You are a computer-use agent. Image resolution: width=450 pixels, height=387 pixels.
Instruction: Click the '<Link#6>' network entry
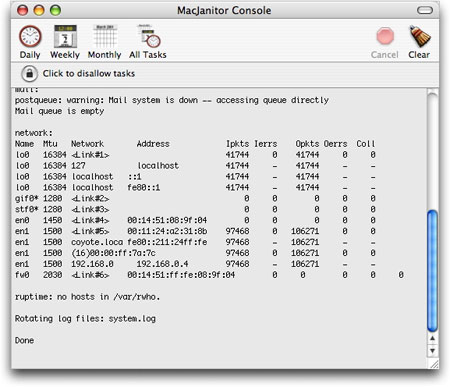(90, 275)
